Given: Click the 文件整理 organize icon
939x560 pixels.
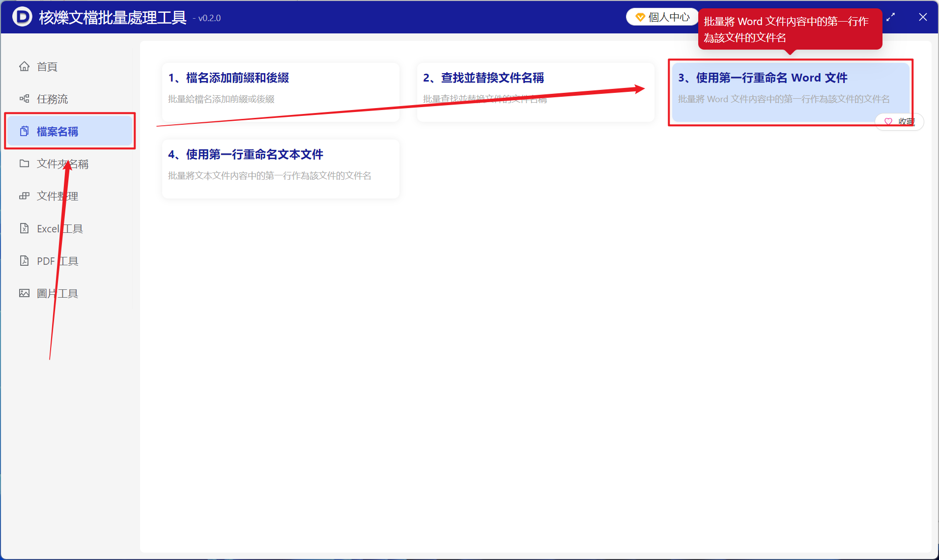Looking at the screenshot, I should [24, 196].
